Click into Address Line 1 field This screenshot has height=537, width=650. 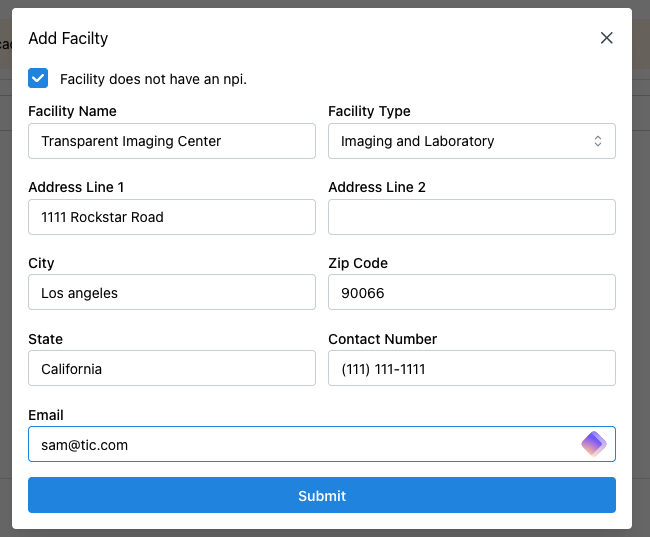pos(171,217)
